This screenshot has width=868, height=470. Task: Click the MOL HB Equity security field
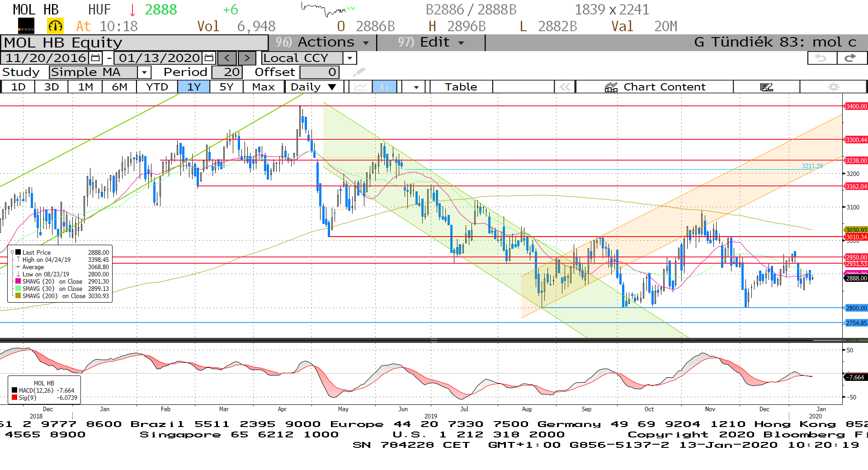(135, 43)
